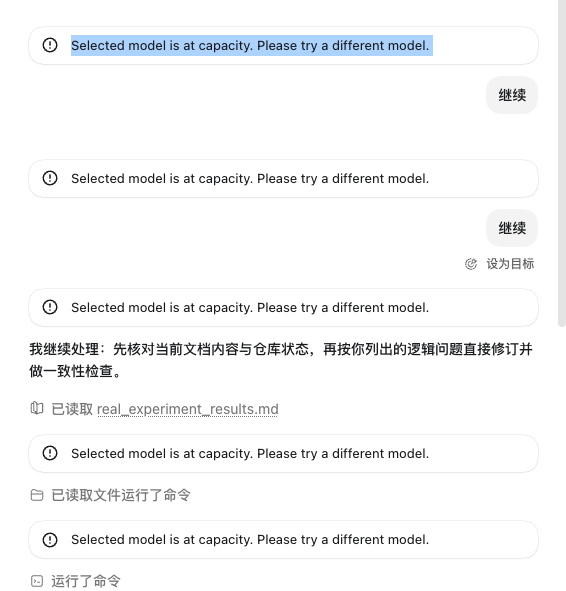
Task: Click the vertical scrollbar thumb
Action: [562, 162]
